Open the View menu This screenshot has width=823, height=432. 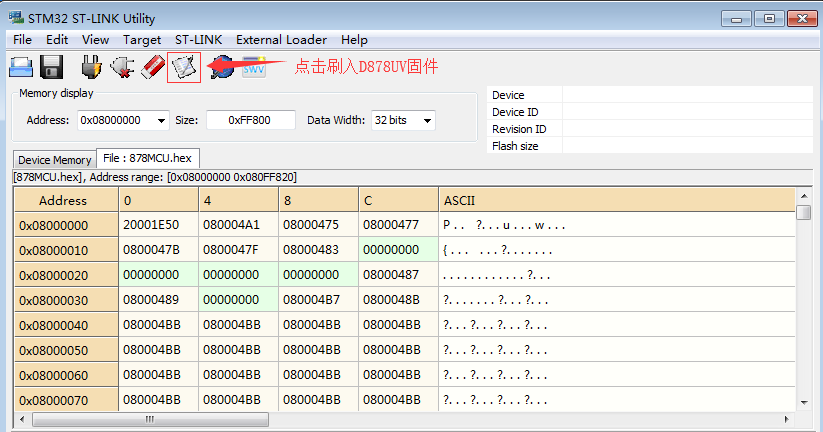(95, 40)
